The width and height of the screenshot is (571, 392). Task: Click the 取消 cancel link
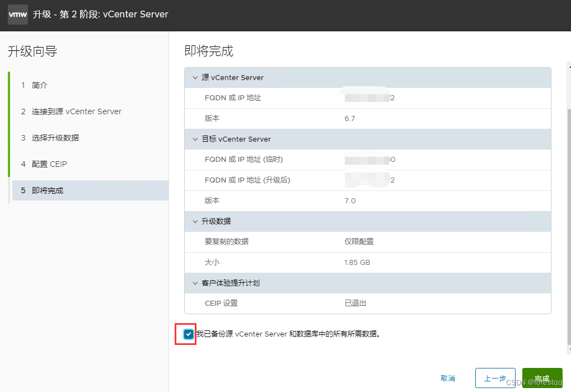point(447,378)
